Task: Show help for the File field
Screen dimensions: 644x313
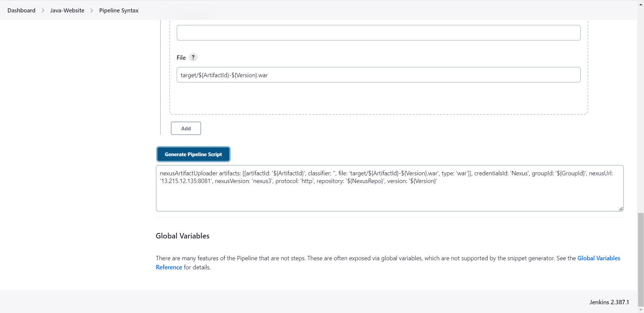Action: click(x=193, y=57)
